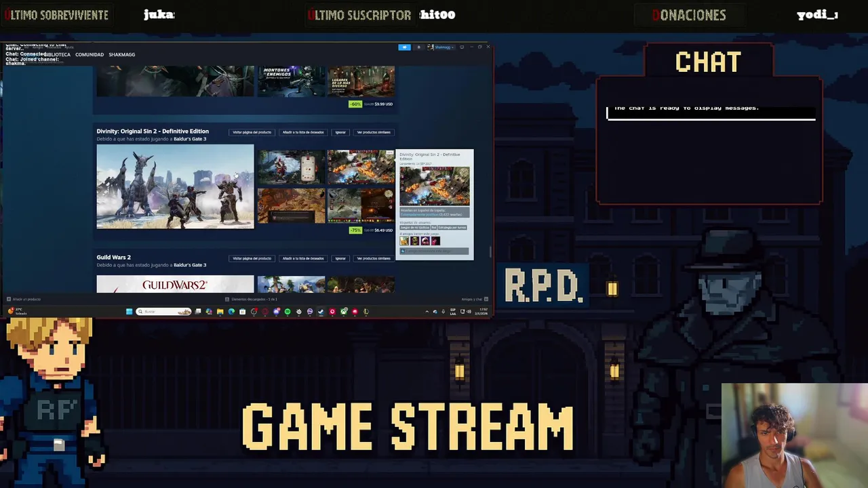Click the -75% discount price block

coord(371,230)
